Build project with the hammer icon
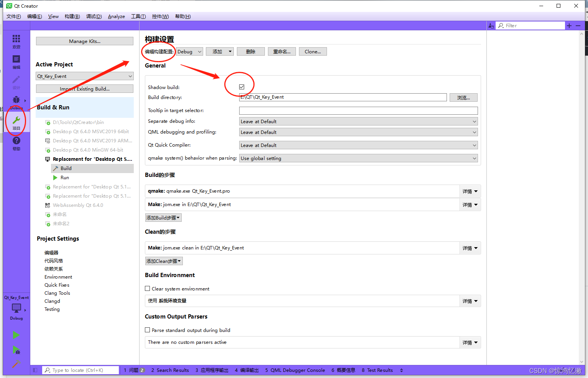Viewport: 588px width, 378px height. coord(16,363)
